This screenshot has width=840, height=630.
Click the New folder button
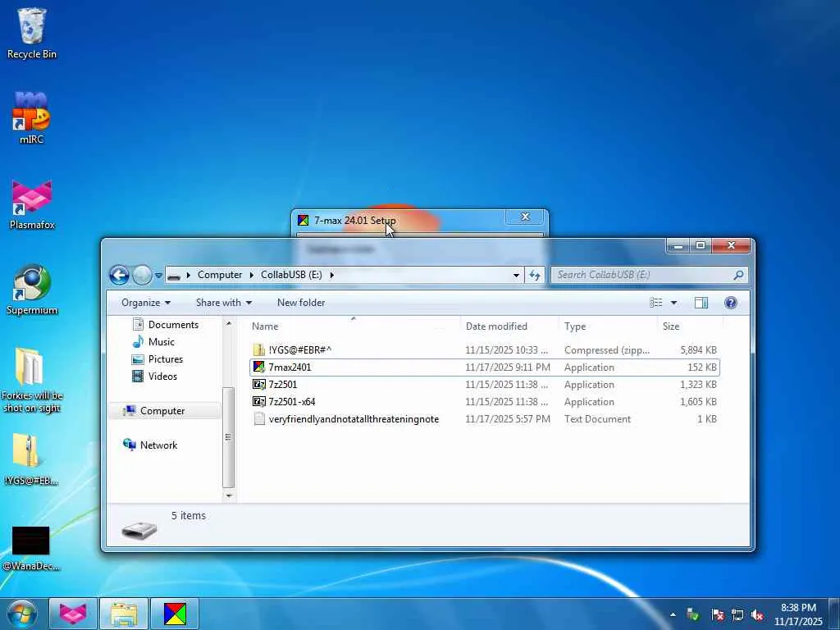pos(301,303)
